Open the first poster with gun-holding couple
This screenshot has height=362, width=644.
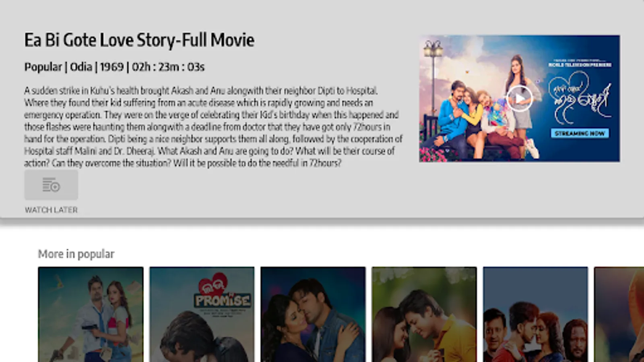coord(91,314)
